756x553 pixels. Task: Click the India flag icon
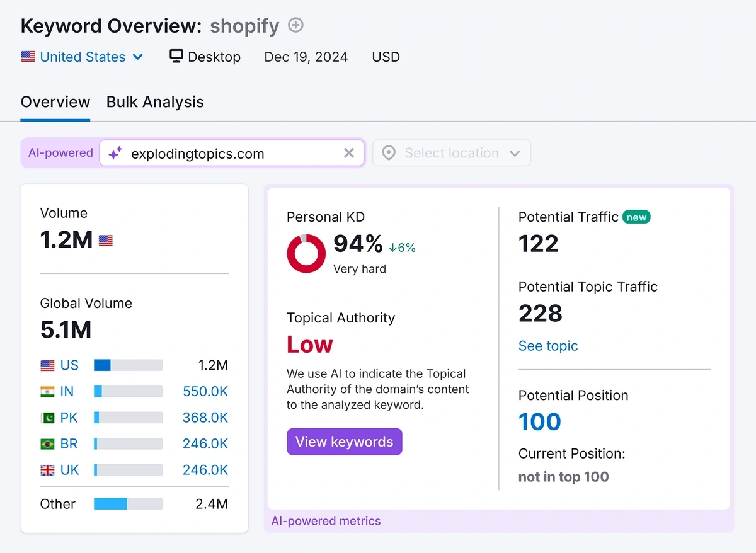[47, 391]
